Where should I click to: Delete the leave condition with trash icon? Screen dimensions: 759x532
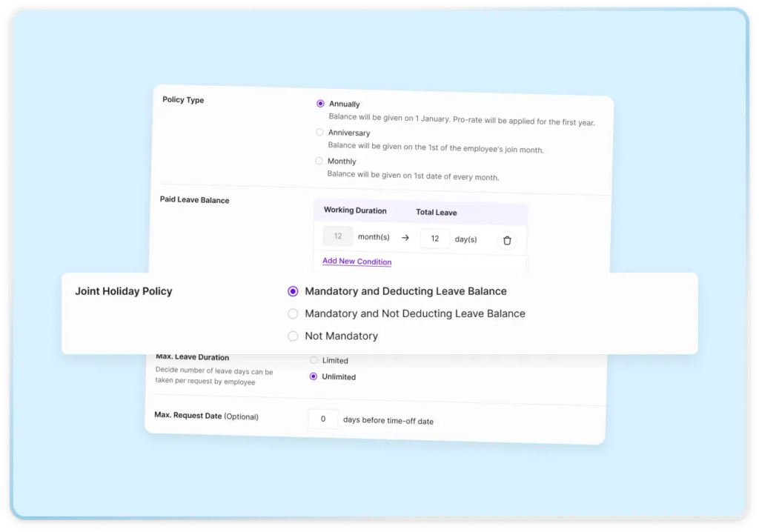coord(507,240)
